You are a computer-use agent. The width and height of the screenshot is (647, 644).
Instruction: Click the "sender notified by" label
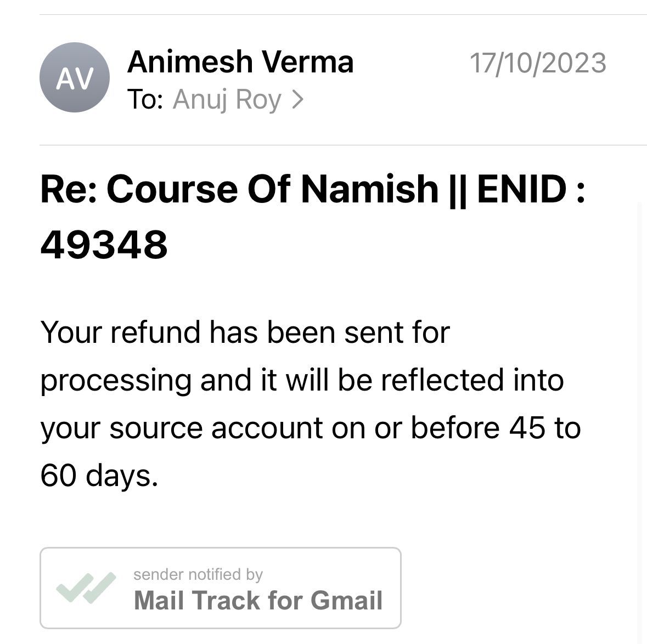[x=198, y=574]
